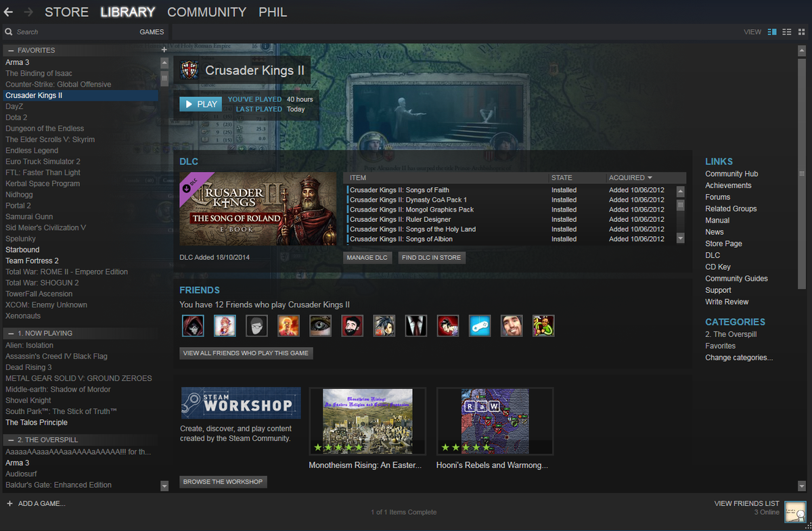This screenshot has height=531, width=812.
Task: Go forward with the right arrow
Action: [x=28, y=12]
